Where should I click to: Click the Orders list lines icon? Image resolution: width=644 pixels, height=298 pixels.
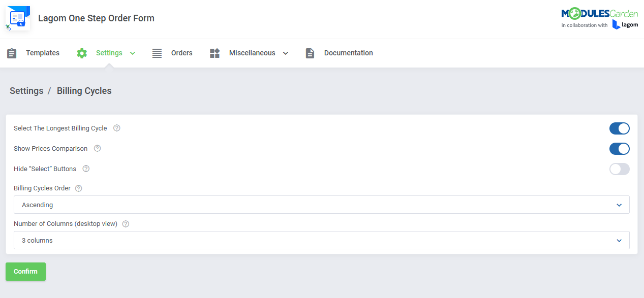157,53
